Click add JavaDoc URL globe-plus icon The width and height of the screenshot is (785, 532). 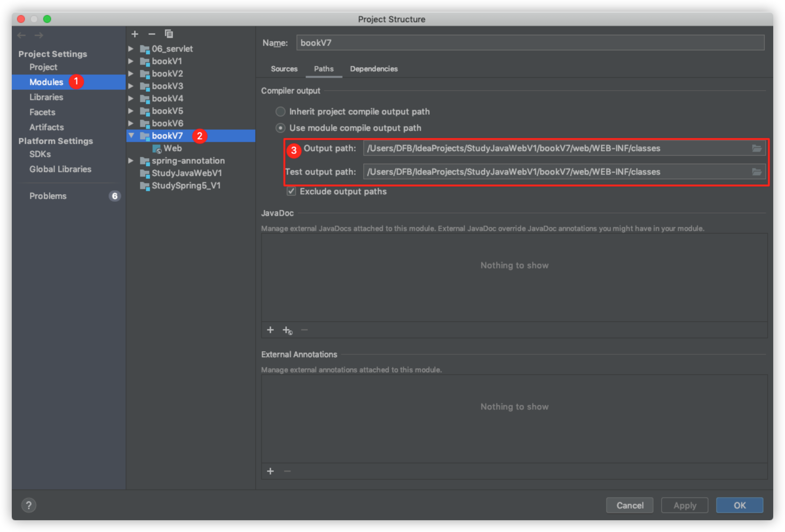[287, 330]
